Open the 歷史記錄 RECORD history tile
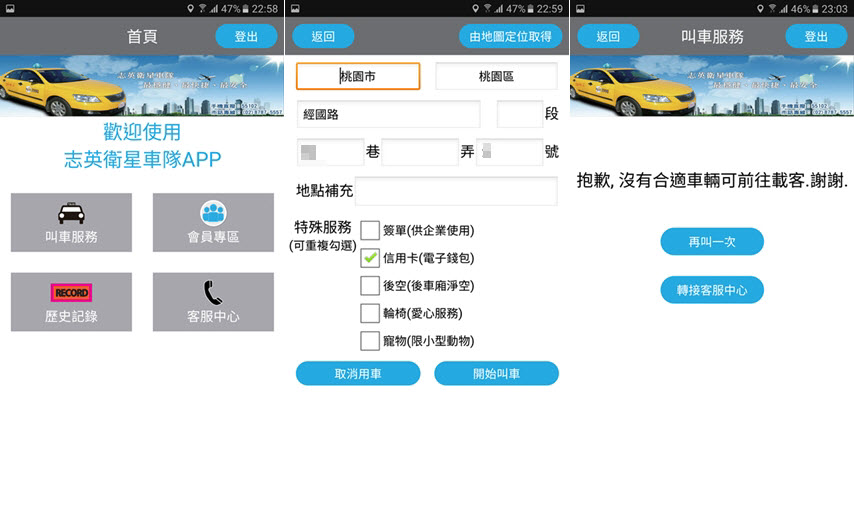The width and height of the screenshot is (854, 505). 71,302
